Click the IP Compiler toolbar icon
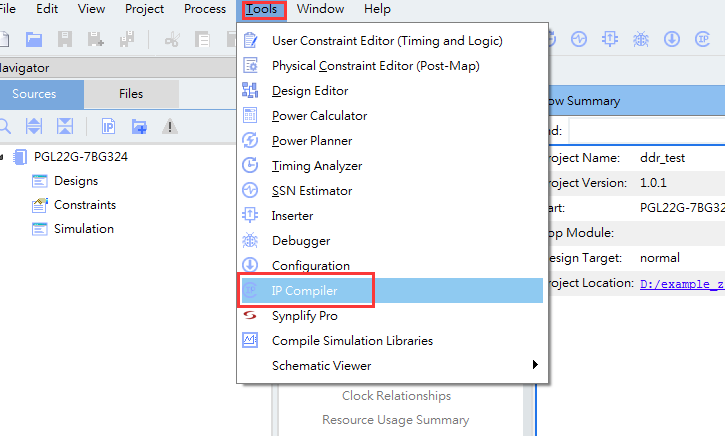 click(703, 39)
